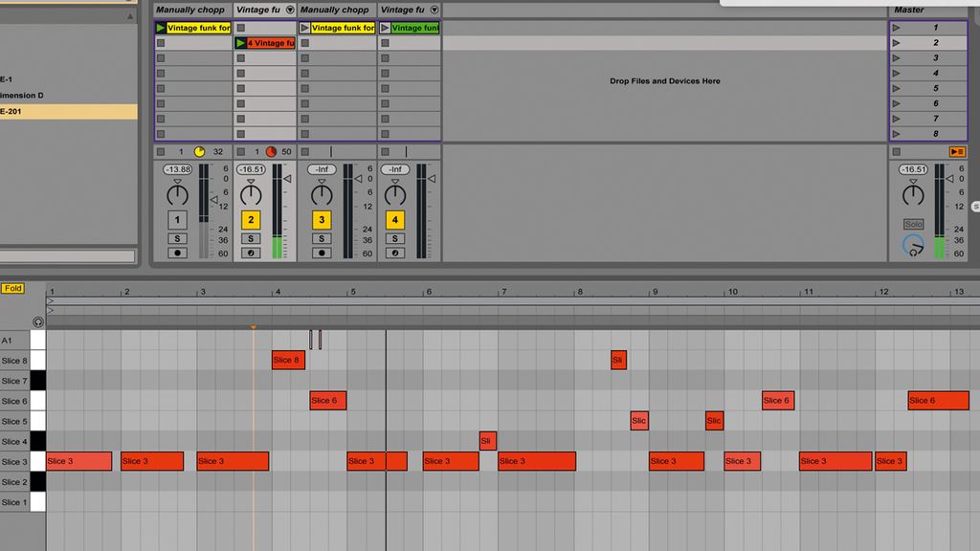This screenshot has width=980, height=551.
Task: Select the Manually chopp track header
Action: pyautogui.click(x=190, y=10)
